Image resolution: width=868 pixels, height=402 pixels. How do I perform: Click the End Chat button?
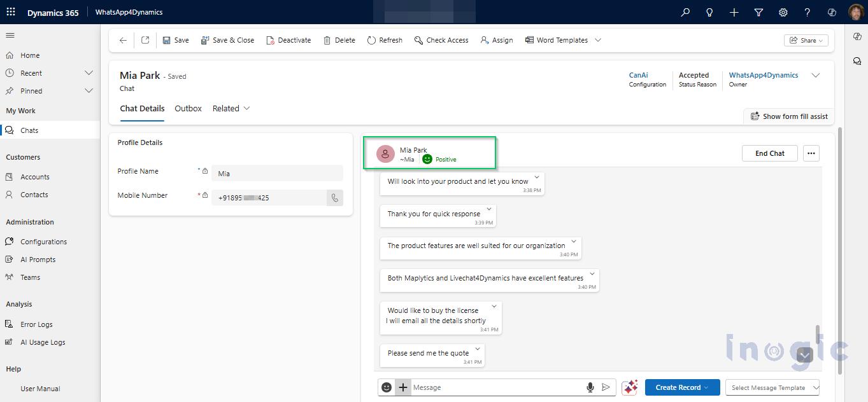click(769, 153)
